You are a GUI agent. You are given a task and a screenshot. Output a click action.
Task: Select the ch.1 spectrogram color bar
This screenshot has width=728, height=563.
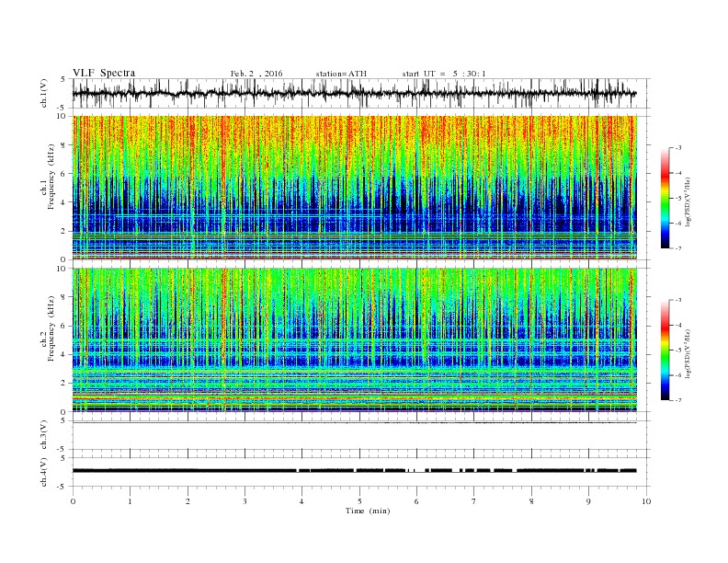[665, 199]
